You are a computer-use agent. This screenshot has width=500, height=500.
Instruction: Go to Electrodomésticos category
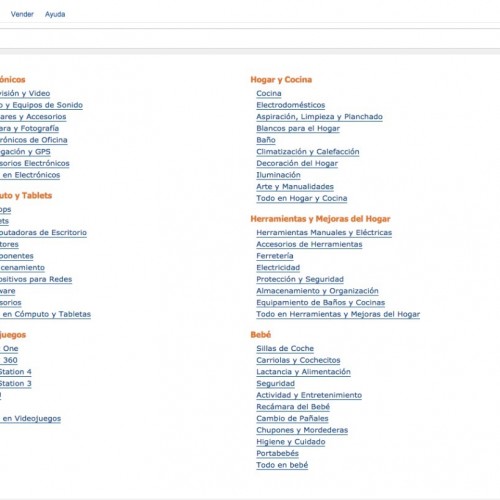(291, 105)
